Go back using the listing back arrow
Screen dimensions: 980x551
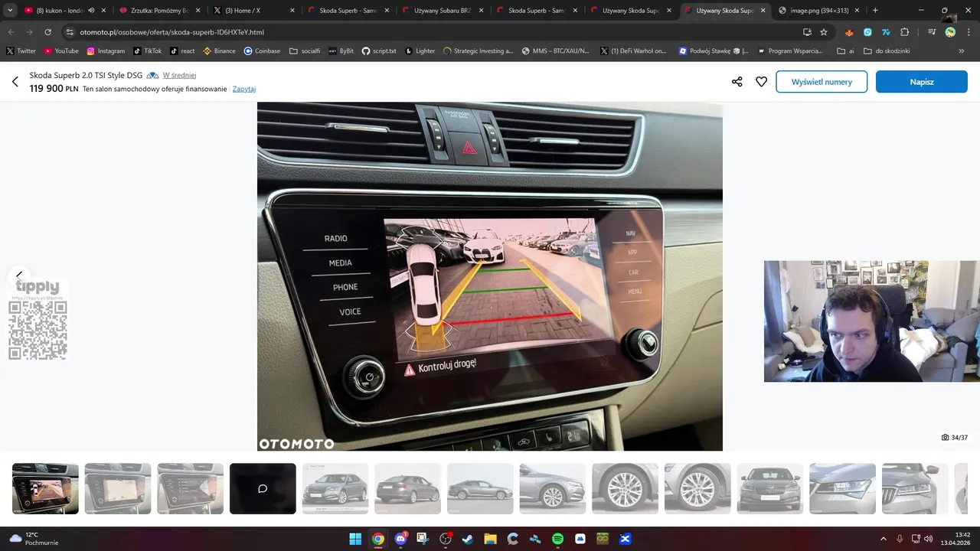click(x=15, y=82)
